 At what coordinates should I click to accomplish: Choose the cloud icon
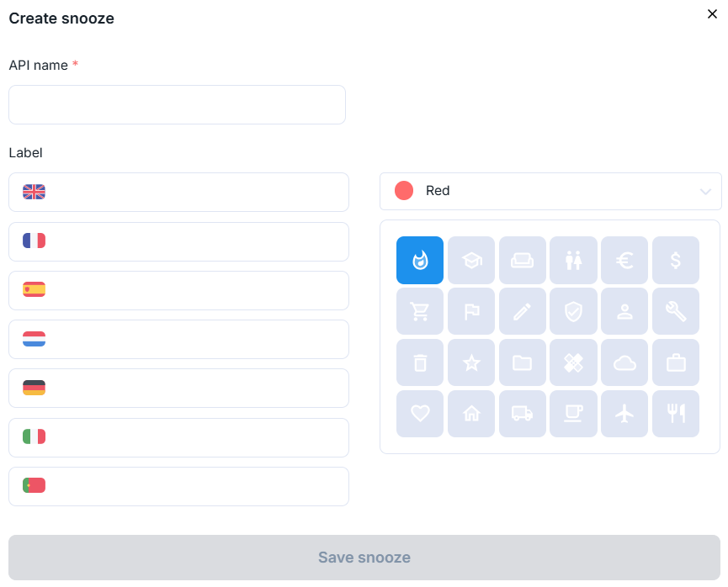pos(624,362)
